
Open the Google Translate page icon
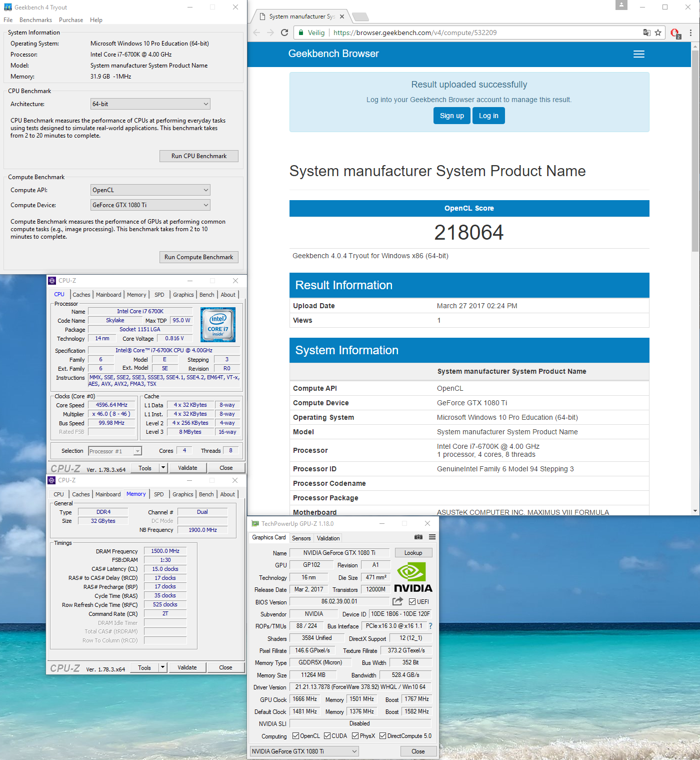pyautogui.click(x=646, y=33)
